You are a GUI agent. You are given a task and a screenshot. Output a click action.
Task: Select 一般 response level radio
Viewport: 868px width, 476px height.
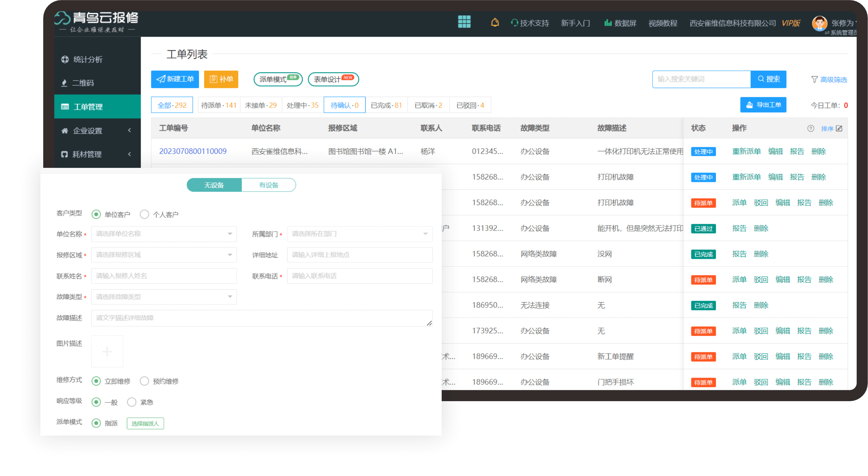pos(96,402)
